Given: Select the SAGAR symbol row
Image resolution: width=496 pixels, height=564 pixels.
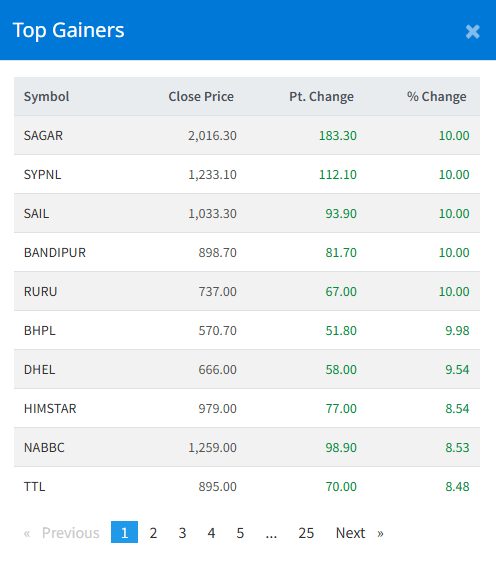Looking at the screenshot, I should [x=247, y=136].
